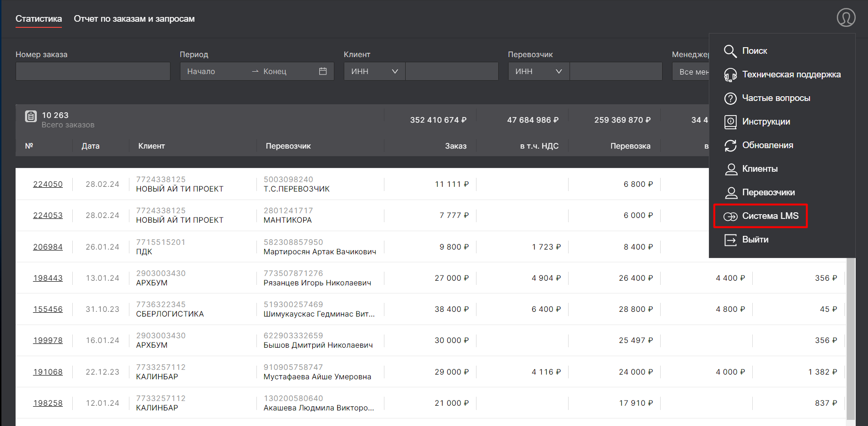Open order link 199978
Screen dimensions: 868x426
48,340
